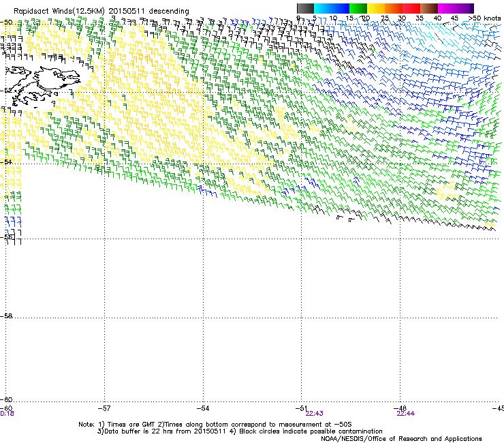Screen dimensions: 504x443
Task: Click the '-48' longitude axis label
Action: point(400,408)
